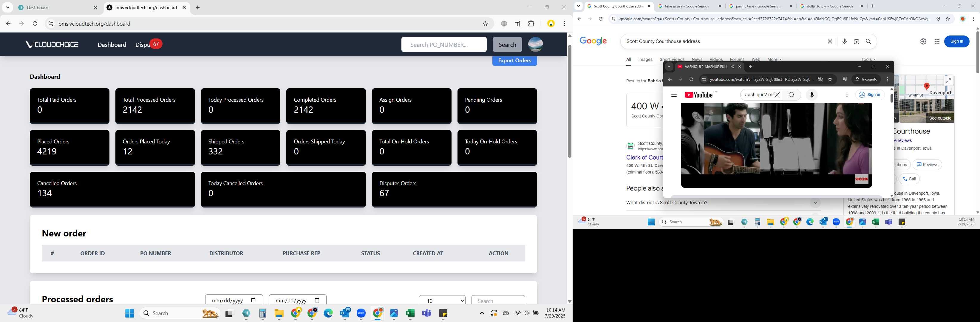Image resolution: width=980 pixels, height=322 pixels.
Task: Open the rows-per-page dropdown showing 10
Action: click(x=442, y=300)
